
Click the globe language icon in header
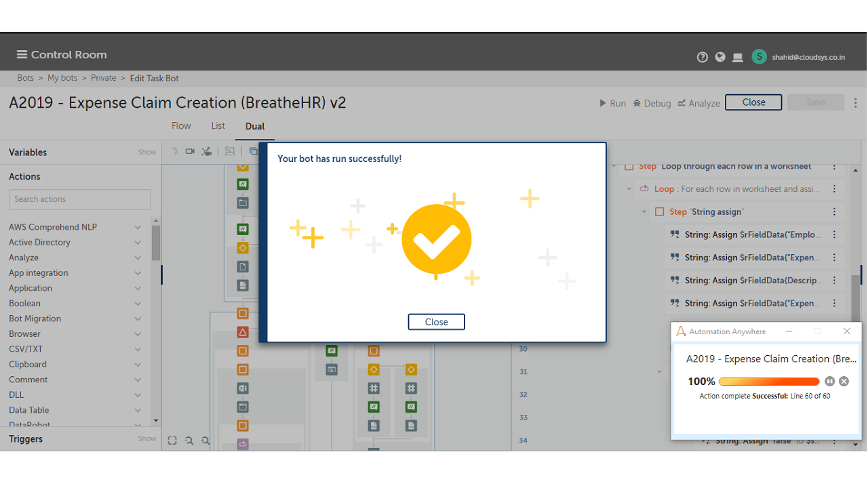coord(720,58)
